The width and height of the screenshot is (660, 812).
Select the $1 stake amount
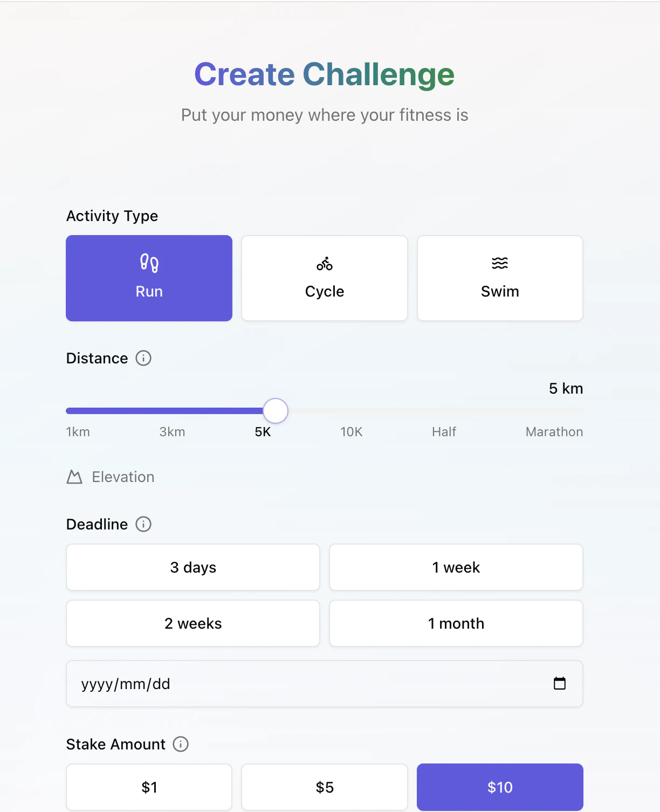[x=149, y=787]
